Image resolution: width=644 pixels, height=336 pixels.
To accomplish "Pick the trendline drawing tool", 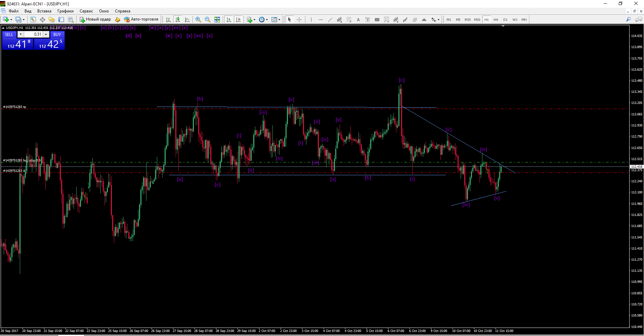I will tap(330, 20).
